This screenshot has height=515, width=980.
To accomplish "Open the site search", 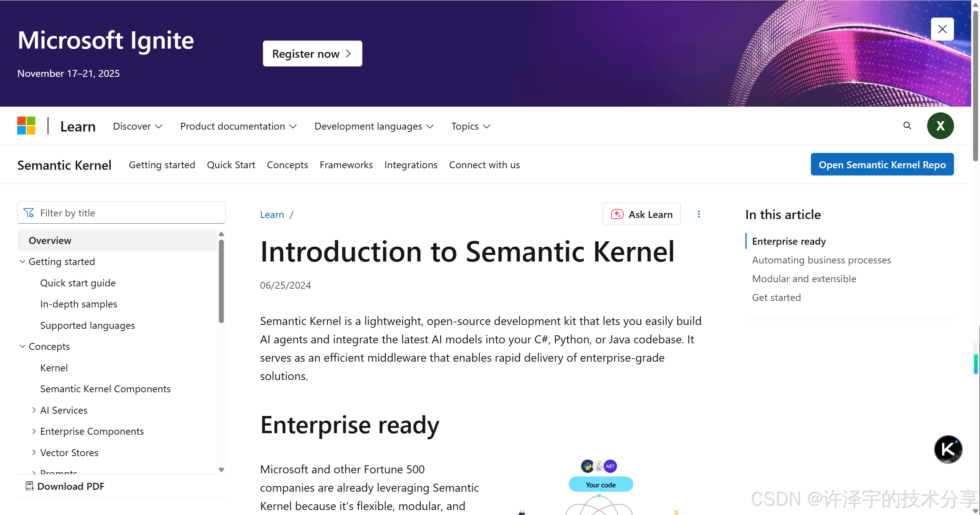I will click(x=907, y=126).
